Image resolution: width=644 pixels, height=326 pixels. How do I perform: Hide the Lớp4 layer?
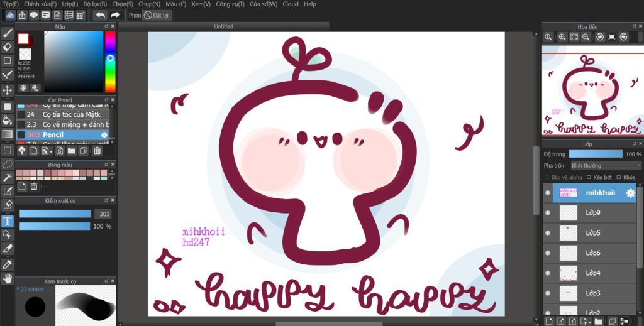click(x=548, y=273)
